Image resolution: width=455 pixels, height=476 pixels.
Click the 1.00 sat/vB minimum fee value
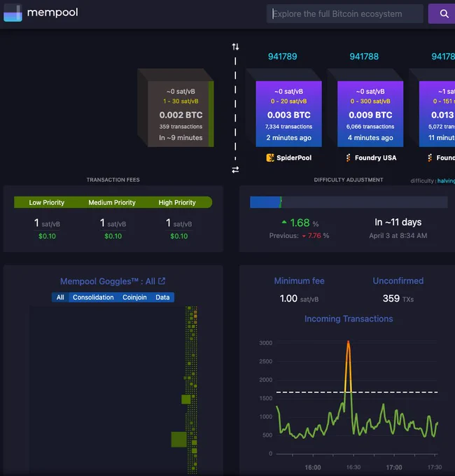[299, 299]
